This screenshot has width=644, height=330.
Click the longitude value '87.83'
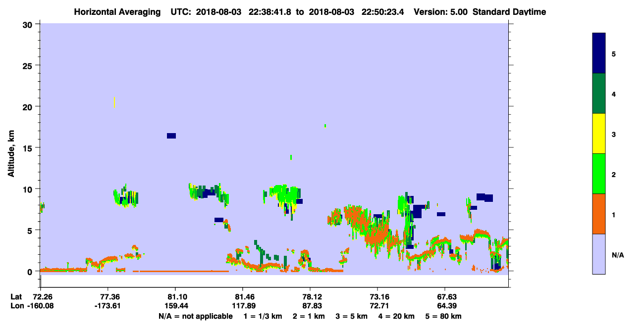(310, 306)
